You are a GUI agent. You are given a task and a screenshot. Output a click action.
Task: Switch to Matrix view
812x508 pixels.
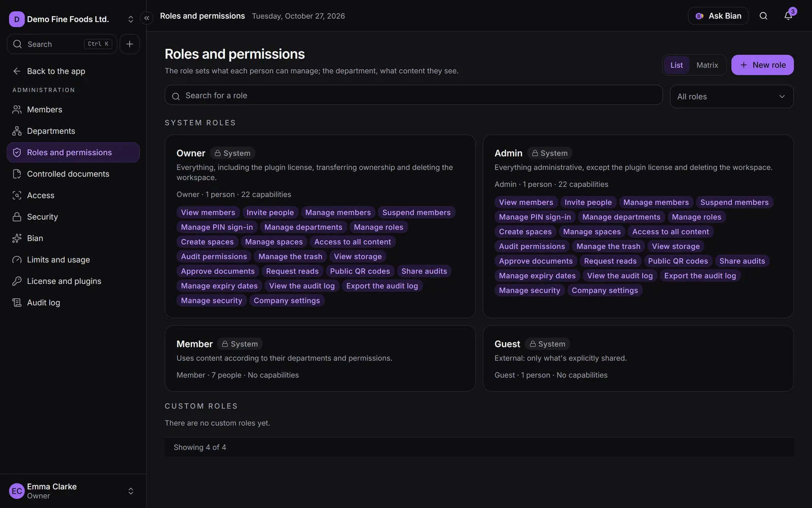coord(707,65)
